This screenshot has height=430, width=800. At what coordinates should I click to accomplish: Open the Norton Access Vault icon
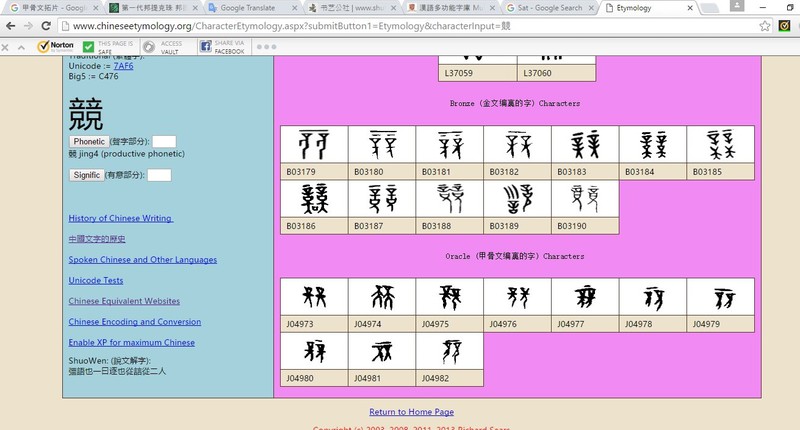point(149,46)
